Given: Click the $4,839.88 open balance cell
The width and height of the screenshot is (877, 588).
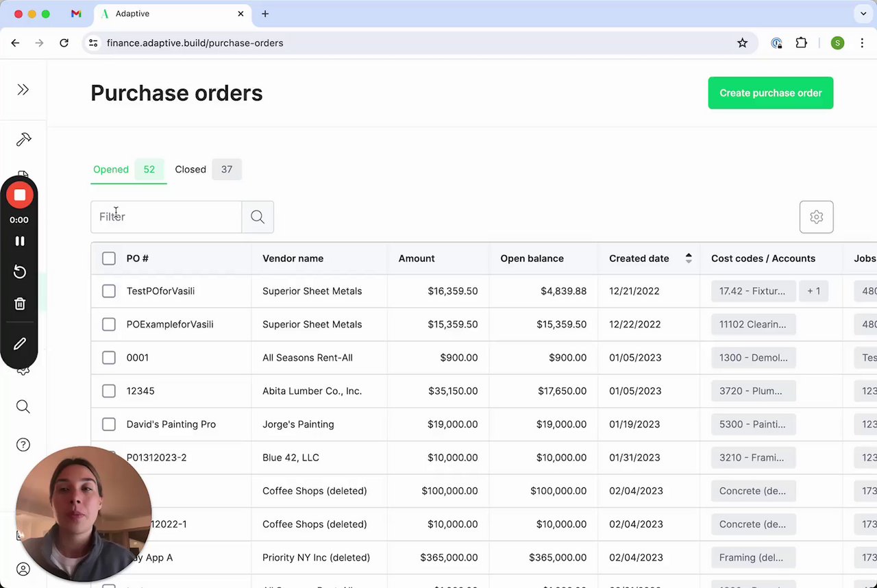Looking at the screenshot, I should [563, 291].
